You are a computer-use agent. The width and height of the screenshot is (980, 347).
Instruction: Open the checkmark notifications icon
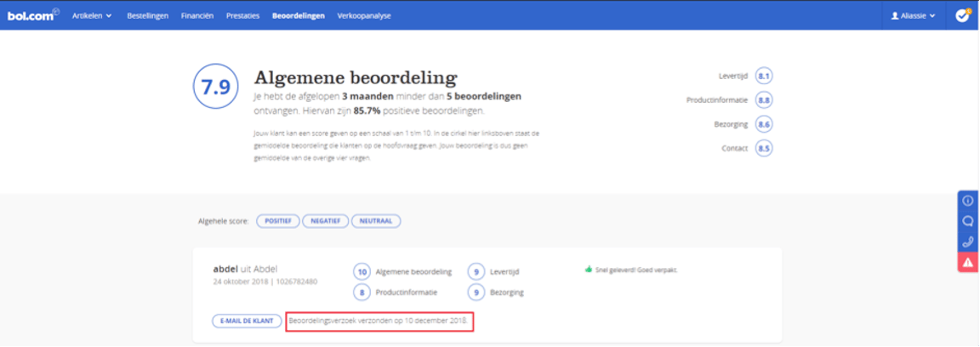coord(962,15)
